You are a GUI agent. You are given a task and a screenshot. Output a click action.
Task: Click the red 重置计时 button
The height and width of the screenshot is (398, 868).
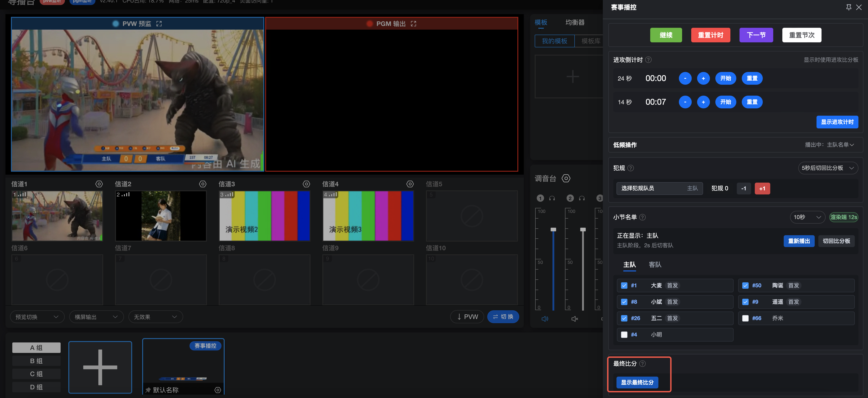[x=711, y=35]
